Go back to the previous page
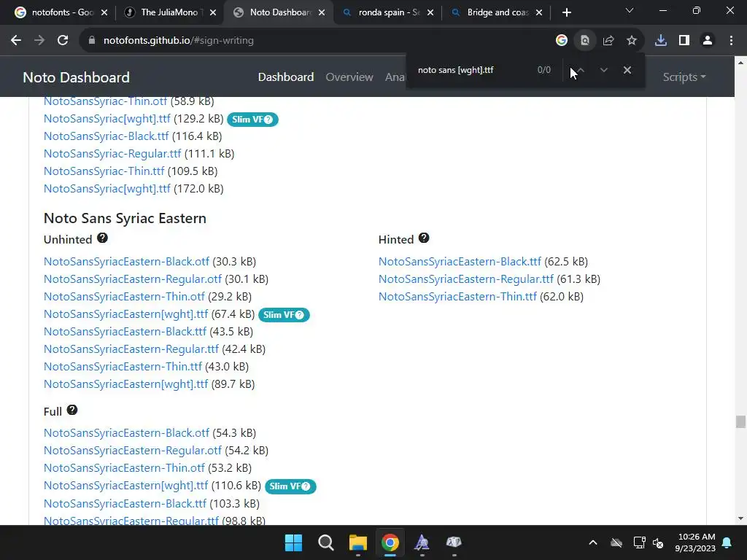 pyautogui.click(x=16, y=41)
